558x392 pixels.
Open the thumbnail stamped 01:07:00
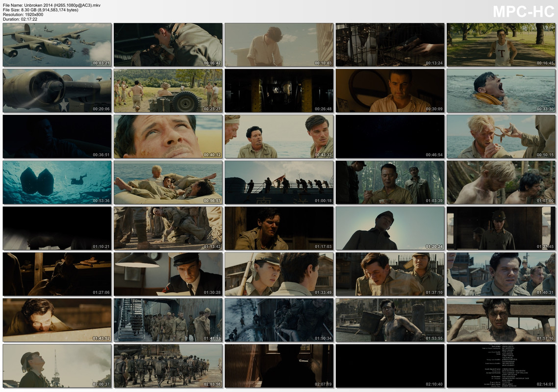tap(501, 182)
